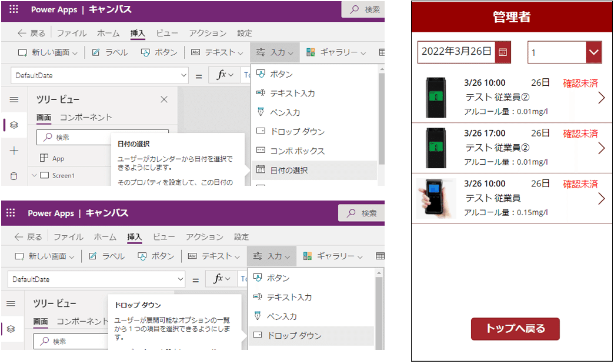Open 設定 tab in bottom window

pyautogui.click(x=241, y=237)
